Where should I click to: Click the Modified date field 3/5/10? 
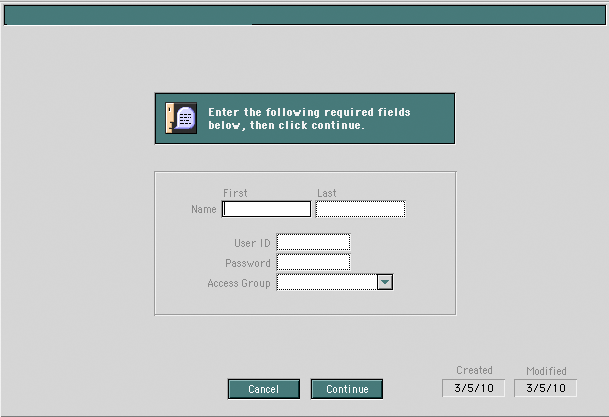tap(545, 388)
